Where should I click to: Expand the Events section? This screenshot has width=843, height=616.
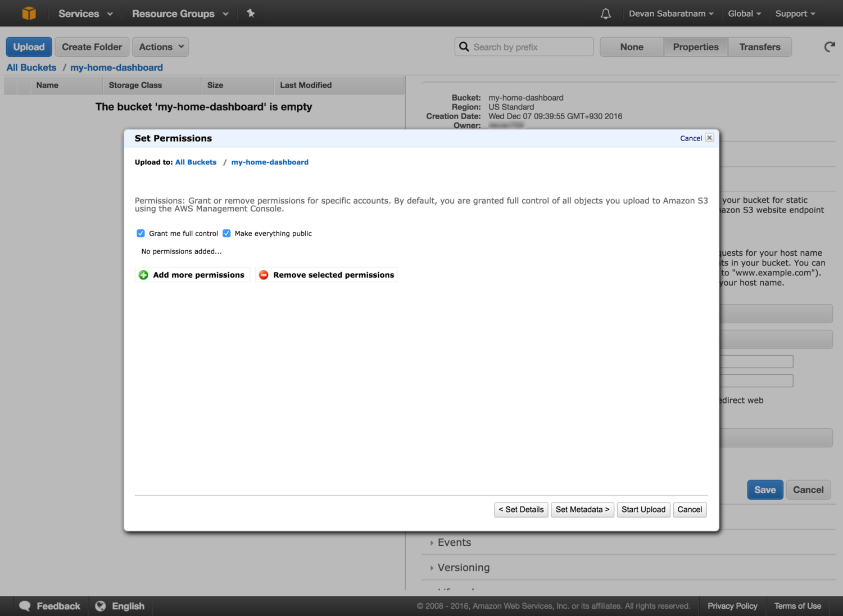tap(454, 542)
